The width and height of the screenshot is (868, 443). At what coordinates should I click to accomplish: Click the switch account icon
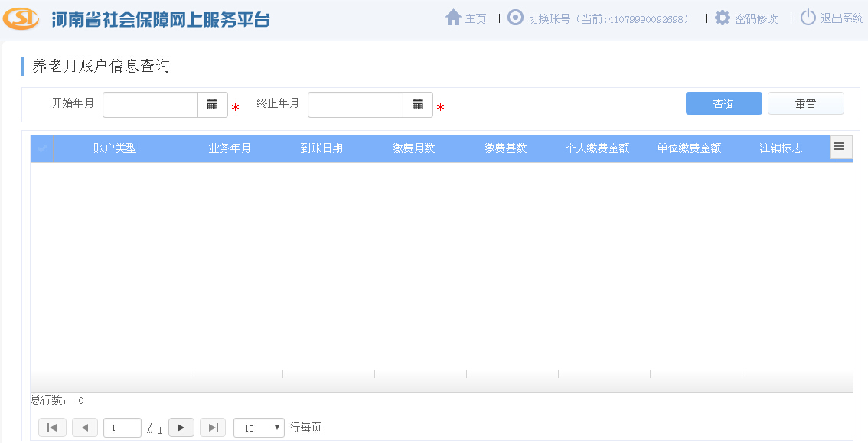pos(516,18)
